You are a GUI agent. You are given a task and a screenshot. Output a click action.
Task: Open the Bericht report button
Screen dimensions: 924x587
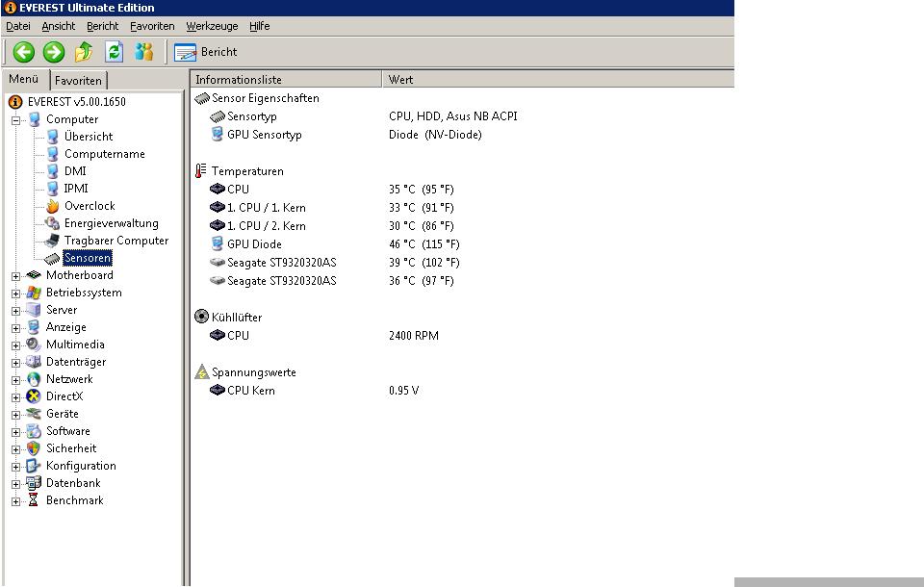coord(206,52)
